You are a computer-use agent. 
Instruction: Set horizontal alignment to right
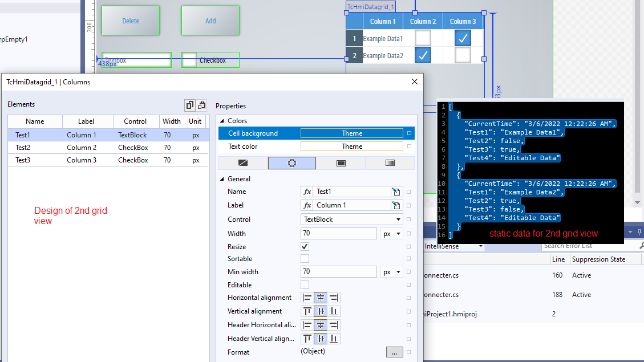[333, 297]
